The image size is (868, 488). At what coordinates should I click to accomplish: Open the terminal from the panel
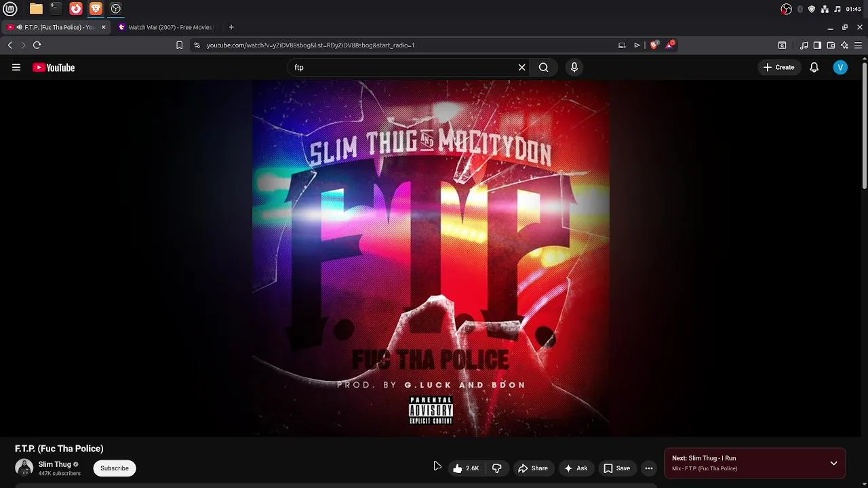pos(56,9)
